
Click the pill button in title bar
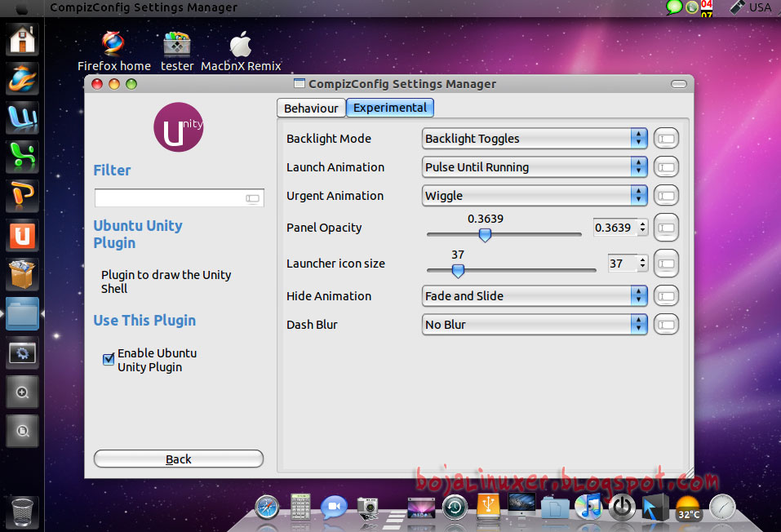pyautogui.click(x=678, y=84)
